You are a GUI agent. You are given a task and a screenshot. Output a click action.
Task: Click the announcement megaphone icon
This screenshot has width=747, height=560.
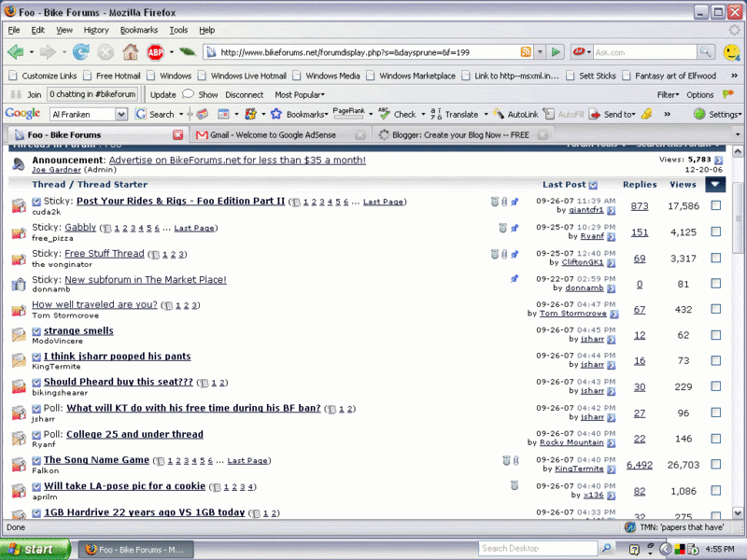(x=19, y=164)
